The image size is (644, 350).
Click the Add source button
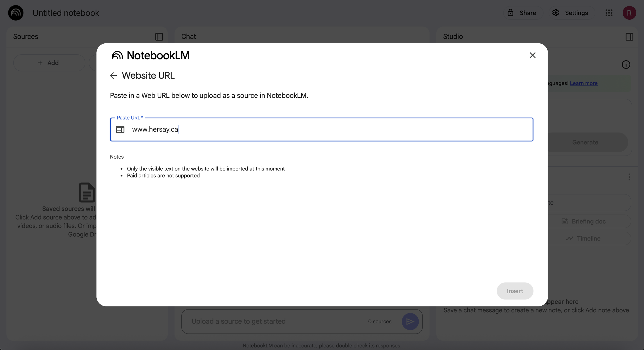pyautogui.click(x=49, y=63)
